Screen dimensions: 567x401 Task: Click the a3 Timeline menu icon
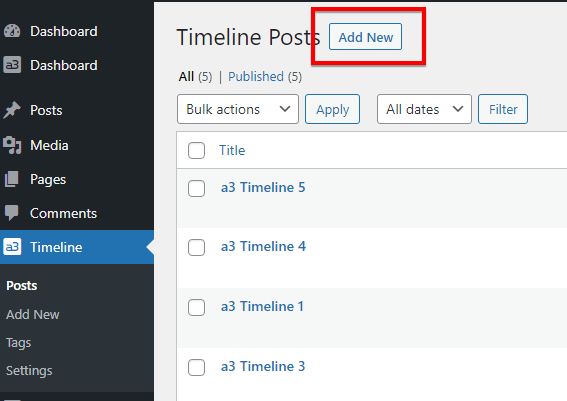click(12, 247)
